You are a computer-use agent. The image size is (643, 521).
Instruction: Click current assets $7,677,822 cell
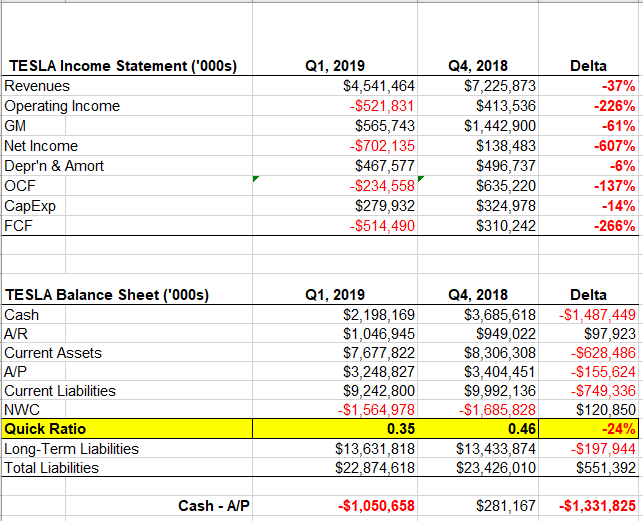tap(379, 353)
